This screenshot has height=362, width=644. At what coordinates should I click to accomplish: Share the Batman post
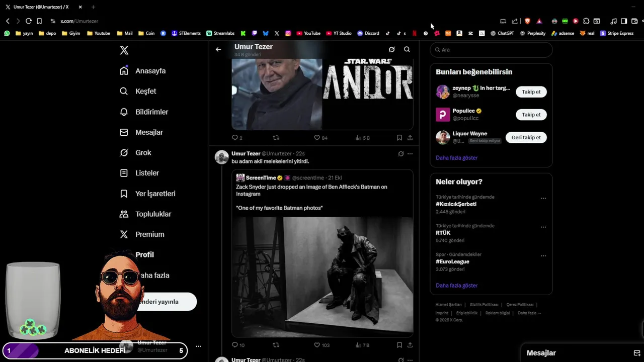(410, 345)
